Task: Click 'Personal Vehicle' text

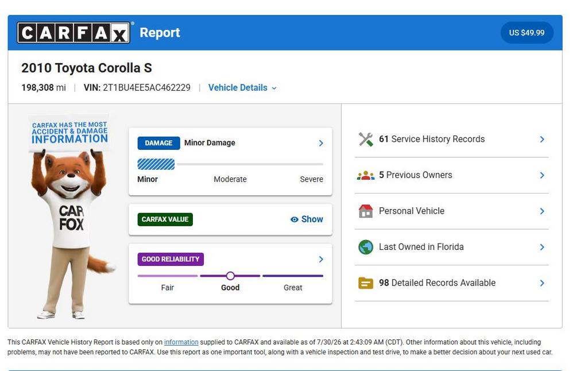Action: click(x=411, y=211)
